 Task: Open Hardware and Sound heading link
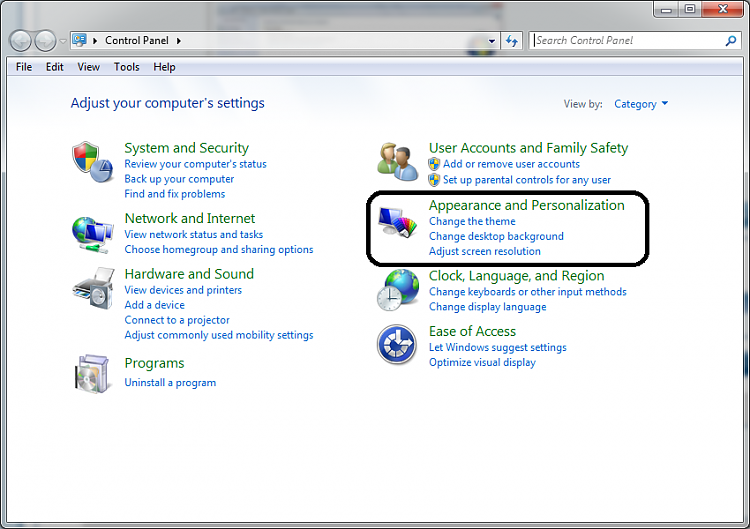(189, 274)
